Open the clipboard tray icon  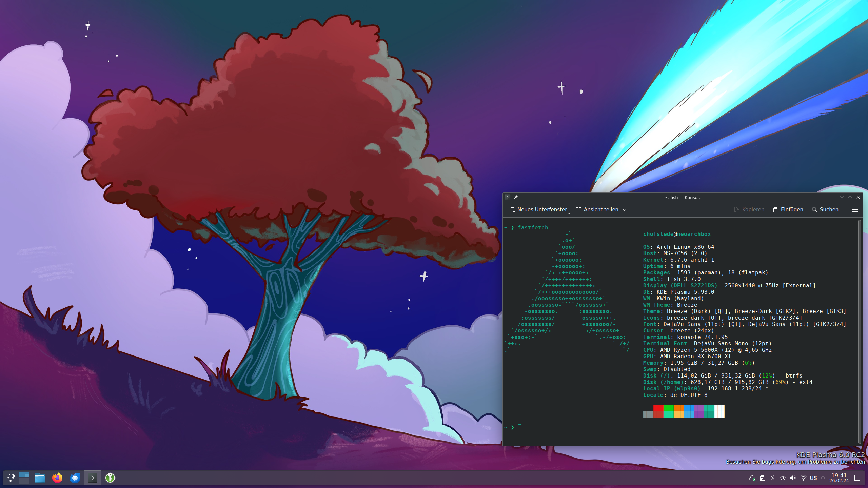click(763, 478)
